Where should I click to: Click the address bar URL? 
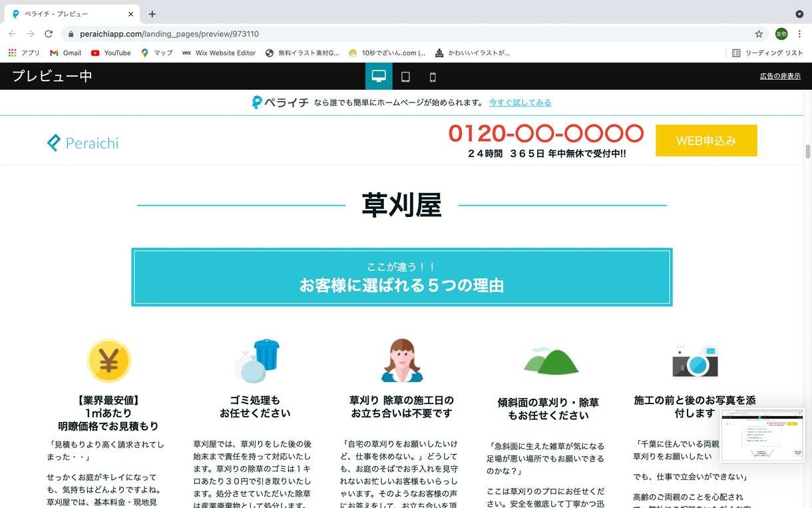[169, 34]
